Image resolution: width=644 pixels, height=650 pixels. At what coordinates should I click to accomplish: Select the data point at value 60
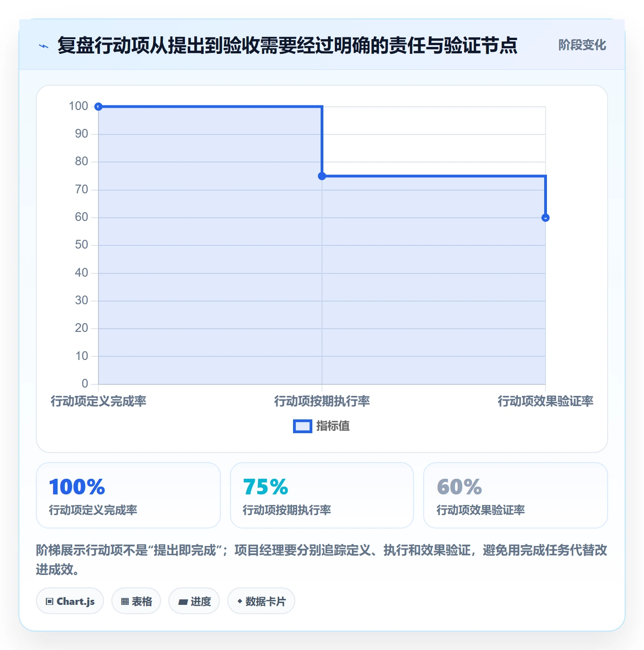tap(546, 218)
